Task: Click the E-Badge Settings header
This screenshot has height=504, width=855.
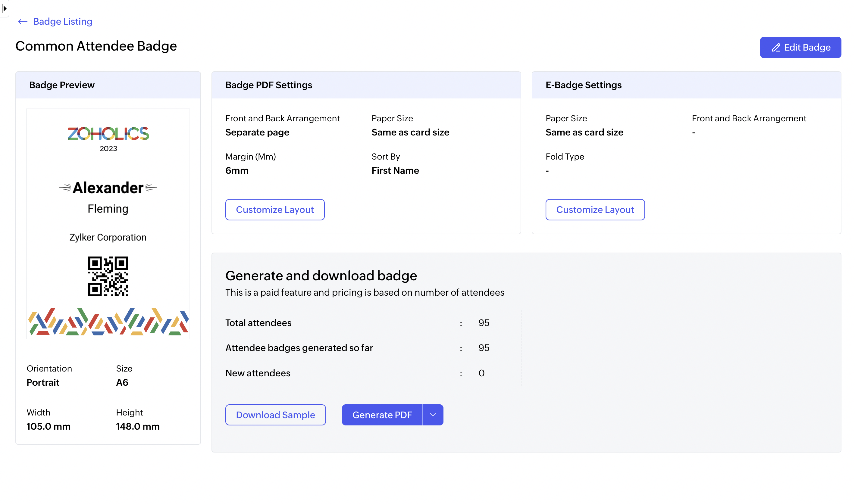Action: click(583, 85)
